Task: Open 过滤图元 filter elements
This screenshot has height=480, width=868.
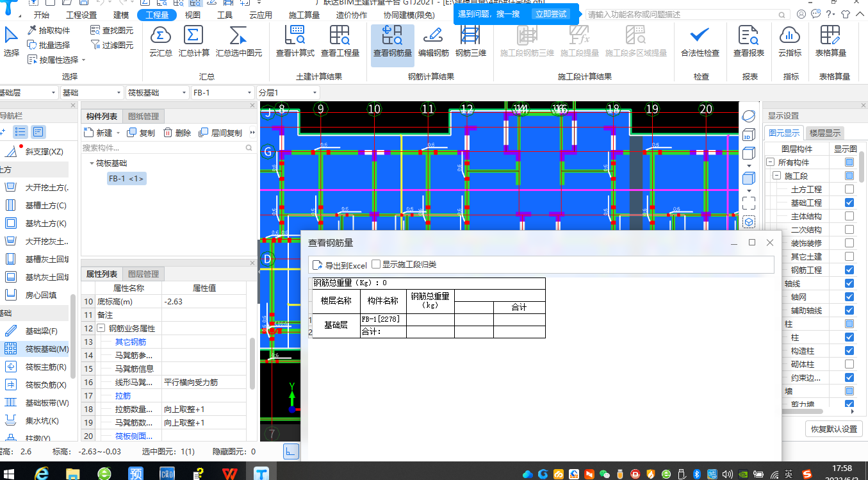Action: tap(112, 45)
